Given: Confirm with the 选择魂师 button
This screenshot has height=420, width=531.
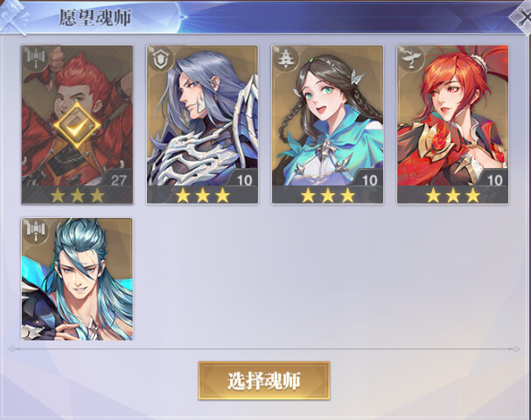Looking at the screenshot, I should [x=264, y=381].
